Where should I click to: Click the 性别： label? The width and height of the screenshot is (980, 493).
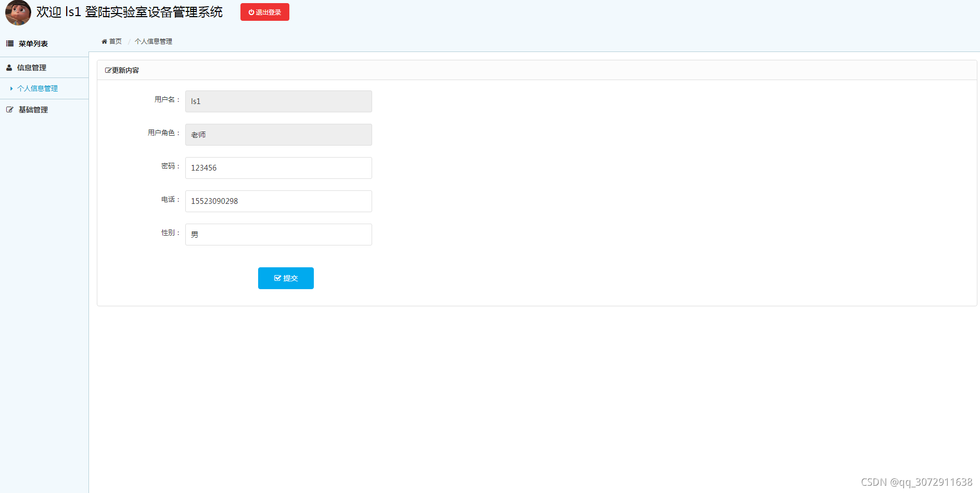pyautogui.click(x=171, y=232)
